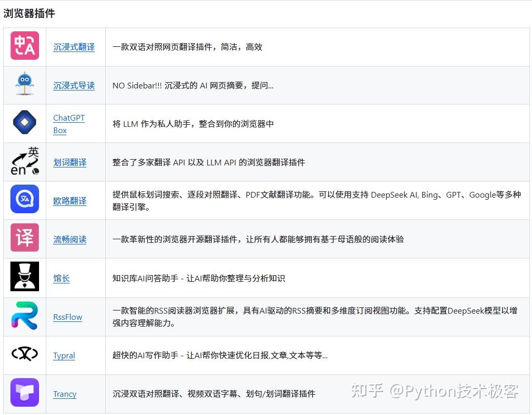
Task: Click text '将 LLM 作为私人助手'
Action: tap(151, 124)
